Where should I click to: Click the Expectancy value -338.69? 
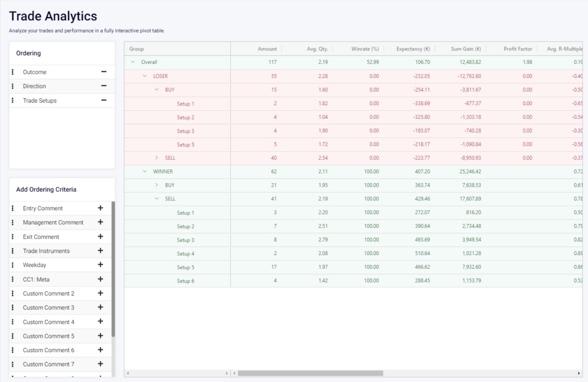(x=421, y=103)
